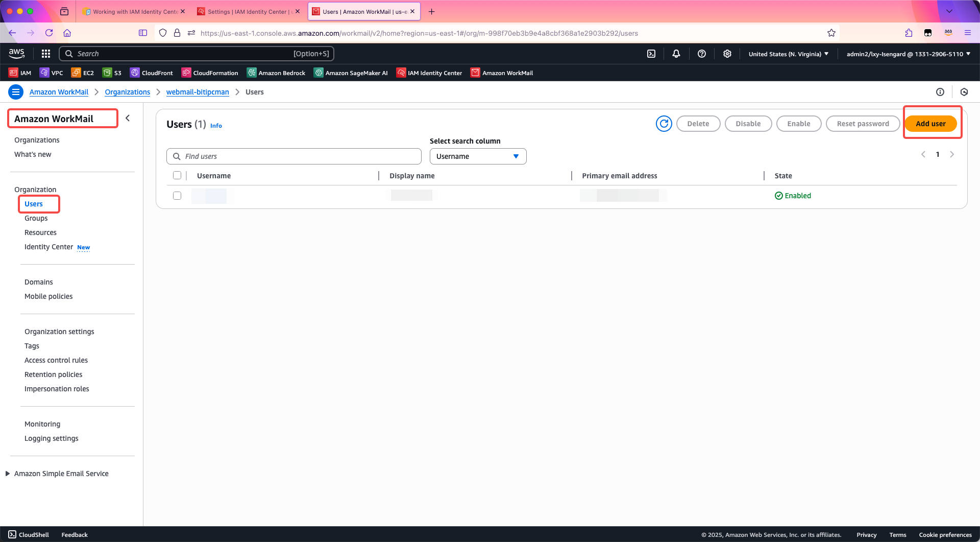
Task: Go to next page of users
Action: 952,154
